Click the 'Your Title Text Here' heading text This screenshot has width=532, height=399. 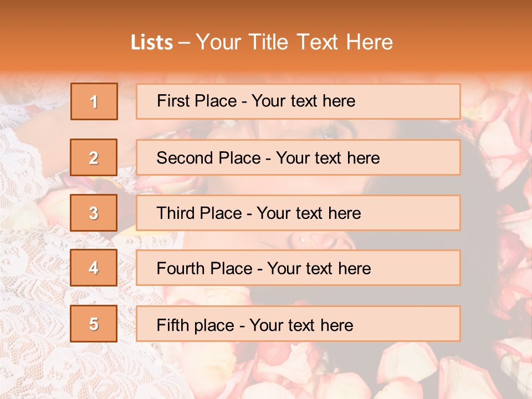(294, 42)
